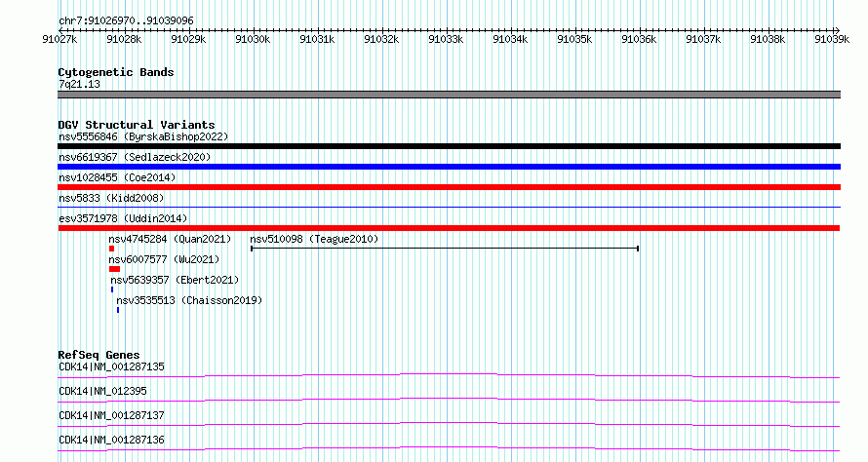Select the tiny blue nsv3535513 variant glyph
Viewport: 868px width, 462px height.
click(118, 310)
